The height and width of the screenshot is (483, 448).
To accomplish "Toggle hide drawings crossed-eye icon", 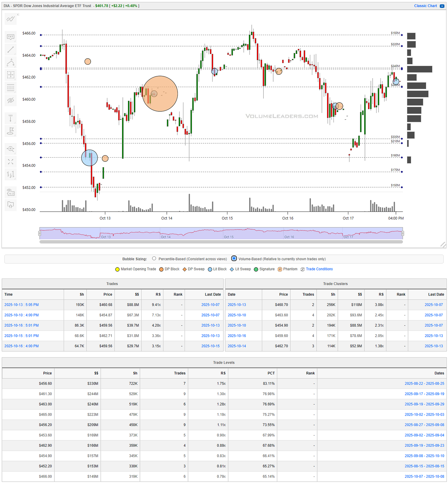I will (10, 100).
